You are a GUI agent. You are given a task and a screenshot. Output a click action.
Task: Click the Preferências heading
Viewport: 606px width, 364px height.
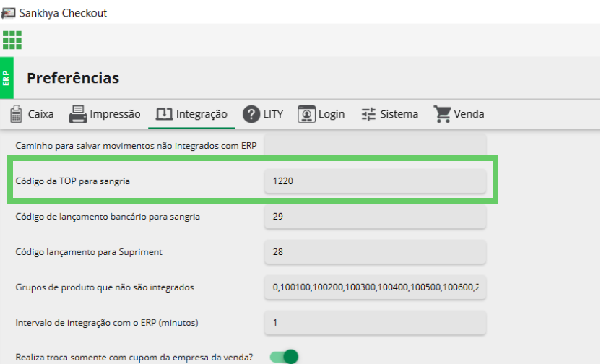[73, 78]
